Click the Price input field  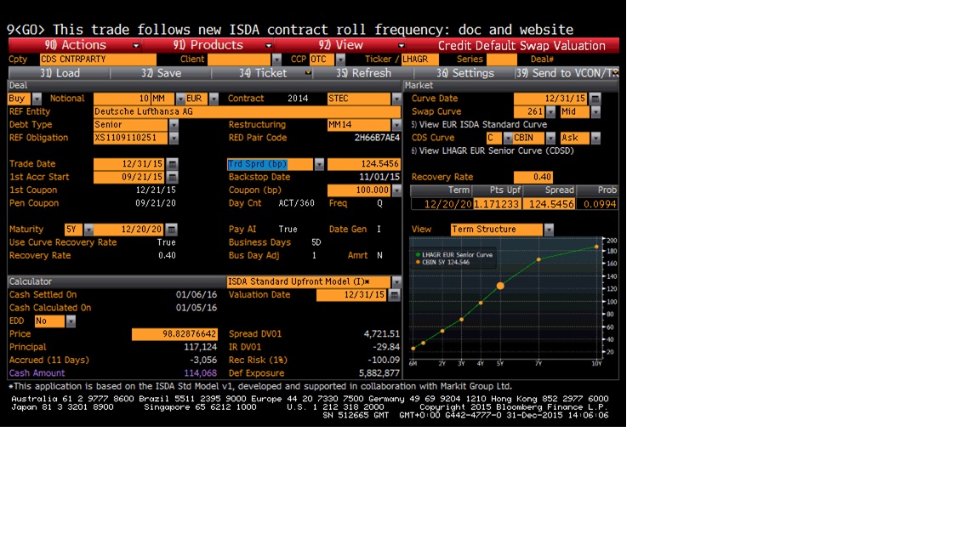click(174, 334)
